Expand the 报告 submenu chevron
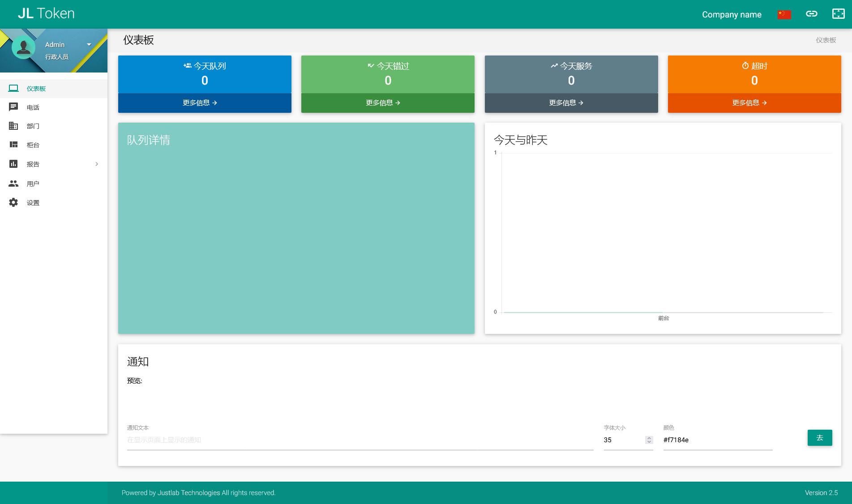Viewport: 852px width, 504px height. point(97,164)
